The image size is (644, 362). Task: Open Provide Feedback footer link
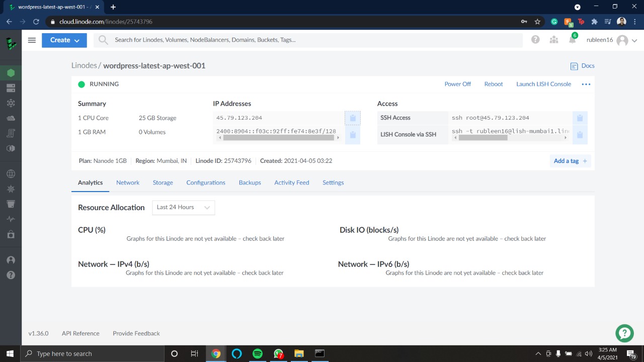pyautogui.click(x=136, y=333)
